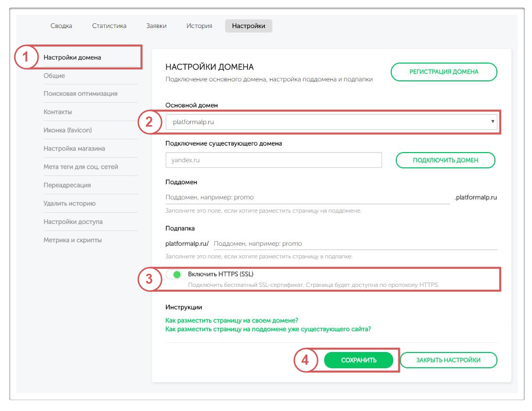This screenshot has height=411, width=532.
Task: Open the Переадресация sidebar item
Action: click(67, 185)
